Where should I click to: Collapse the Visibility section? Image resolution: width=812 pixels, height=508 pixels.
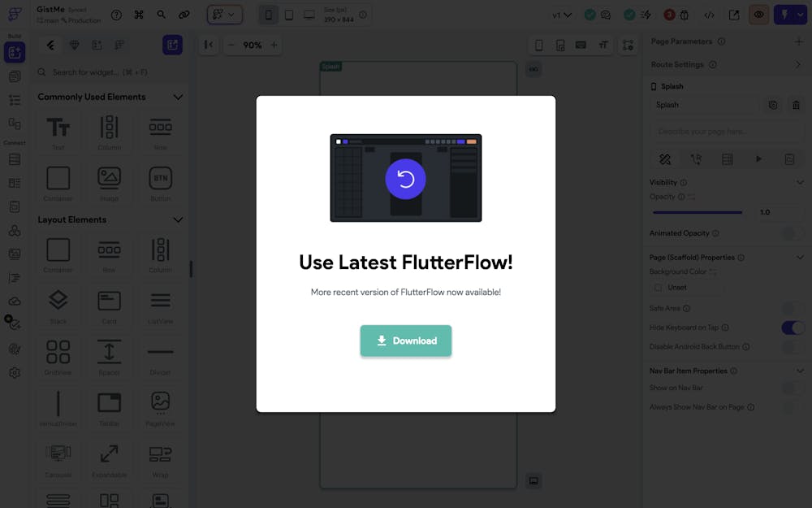pyautogui.click(x=800, y=182)
